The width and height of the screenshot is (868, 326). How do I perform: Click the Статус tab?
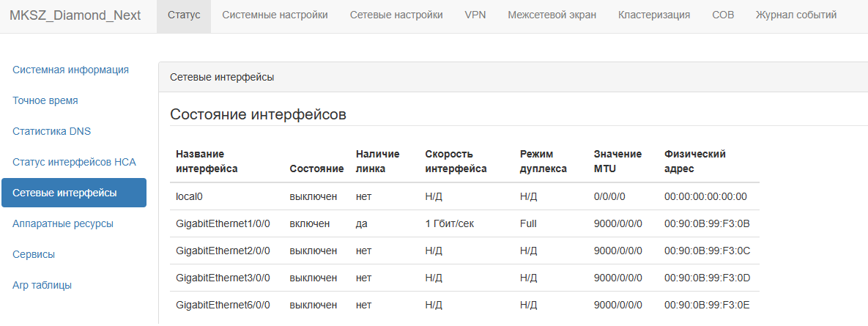click(x=184, y=15)
